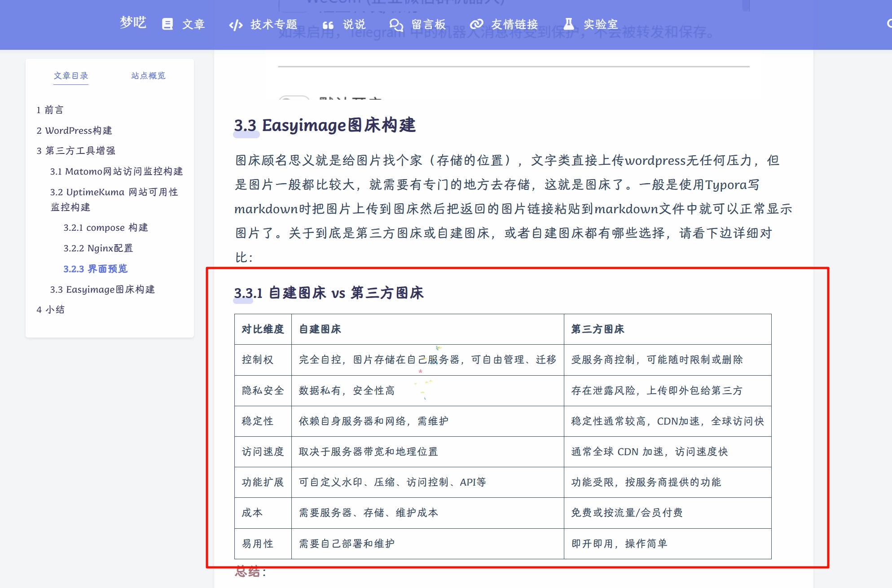Image resolution: width=892 pixels, height=588 pixels.
Task: Click the 总结： label below the table
Action: pos(250,572)
